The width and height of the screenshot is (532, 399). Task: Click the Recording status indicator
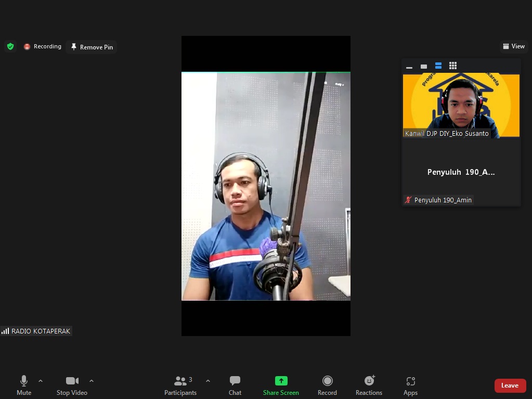pyautogui.click(x=42, y=46)
